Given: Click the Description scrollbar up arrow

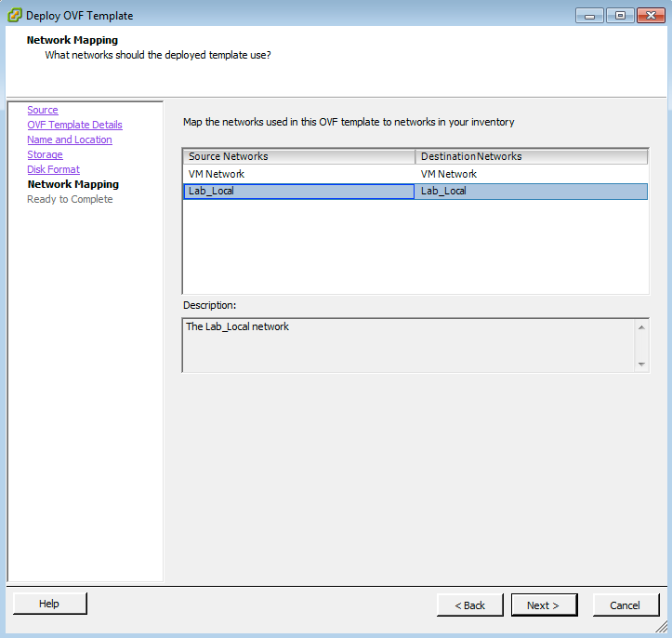Looking at the screenshot, I should (641, 327).
